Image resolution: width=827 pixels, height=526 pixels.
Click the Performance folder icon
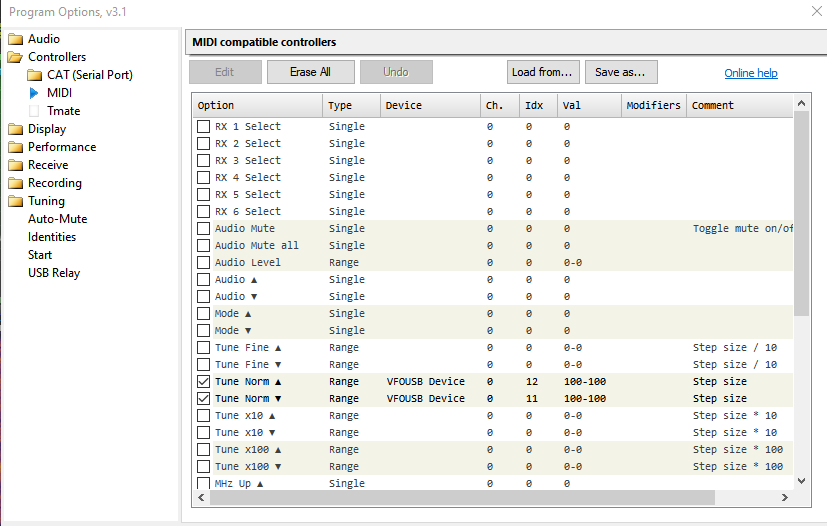(x=15, y=147)
